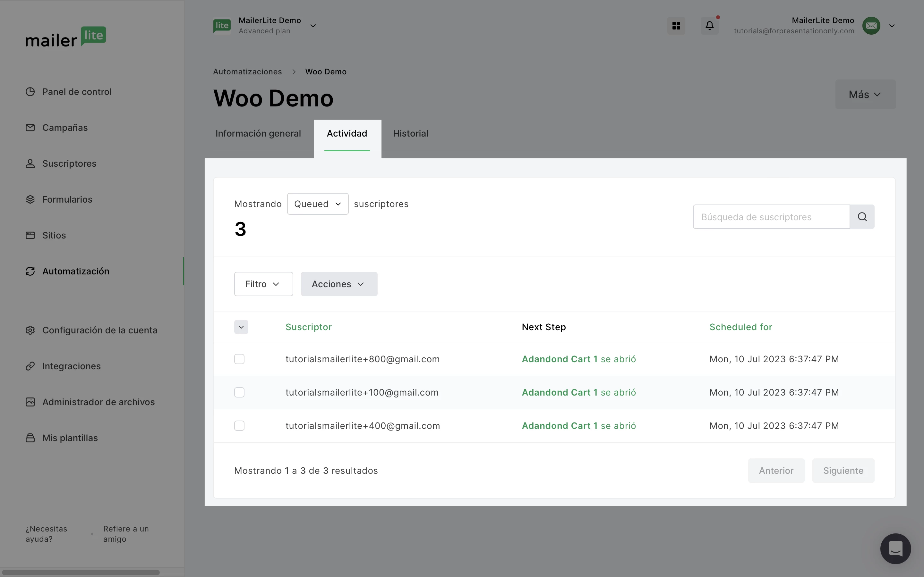Focus the Búsqueda de suscriptores field

tap(771, 217)
